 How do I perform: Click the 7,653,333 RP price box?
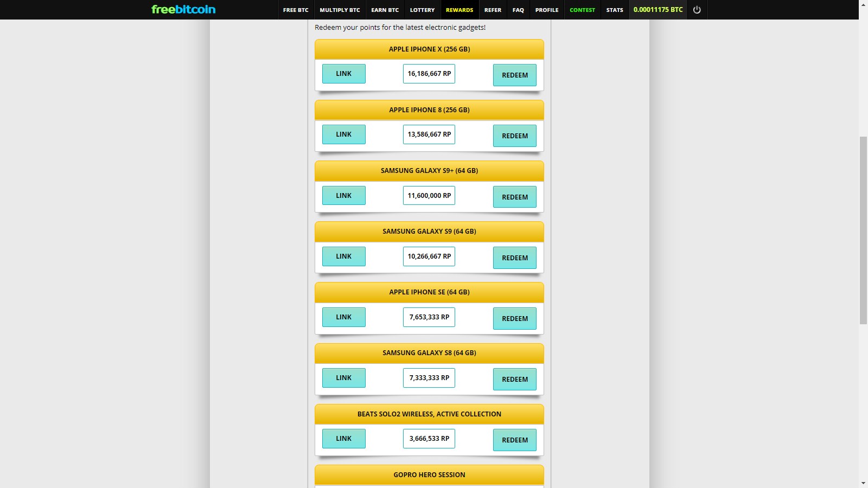[429, 317]
